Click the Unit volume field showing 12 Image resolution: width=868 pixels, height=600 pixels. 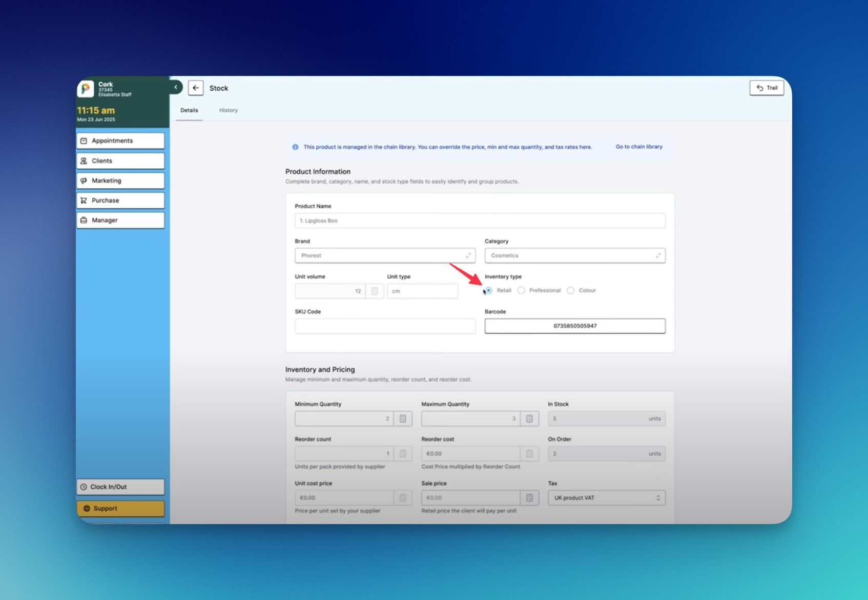click(330, 291)
